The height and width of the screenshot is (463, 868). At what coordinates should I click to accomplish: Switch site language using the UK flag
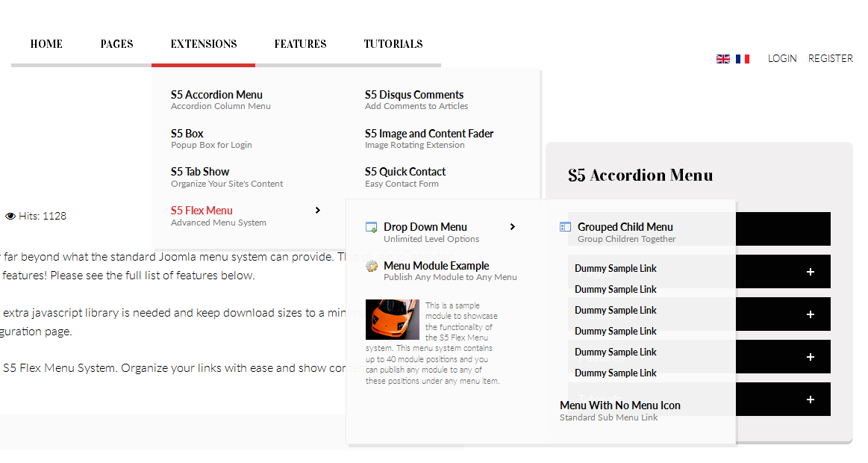722,59
